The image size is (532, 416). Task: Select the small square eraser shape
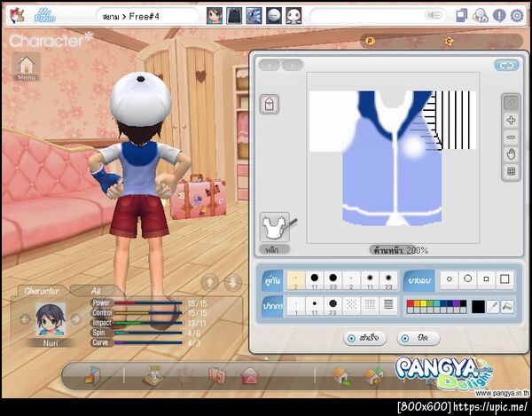[x=486, y=279]
